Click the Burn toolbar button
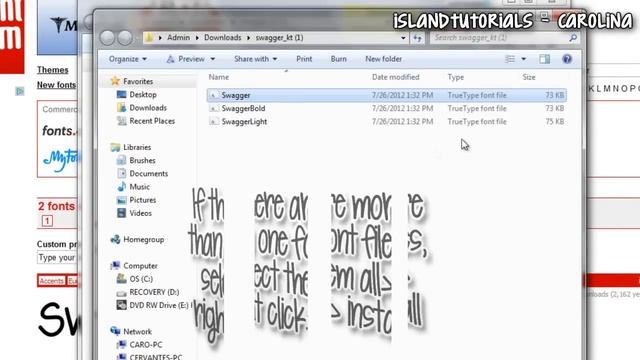This screenshot has height=360, width=640. [x=338, y=59]
